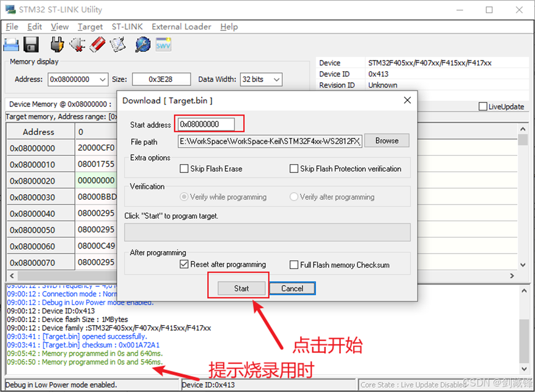The width and height of the screenshot is (535, 392).
Task: Select address row 0x08000020
Action: click(41, 181)
